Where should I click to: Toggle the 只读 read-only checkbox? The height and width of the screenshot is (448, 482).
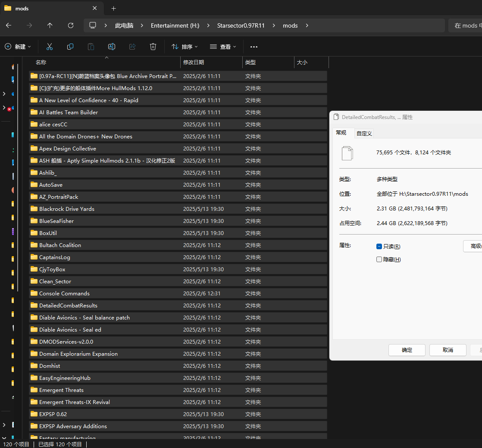point(379,247)
